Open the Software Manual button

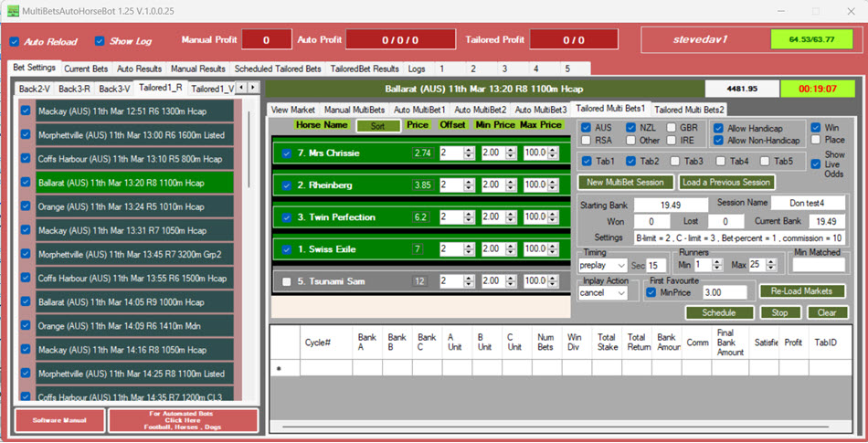[59, 420]
